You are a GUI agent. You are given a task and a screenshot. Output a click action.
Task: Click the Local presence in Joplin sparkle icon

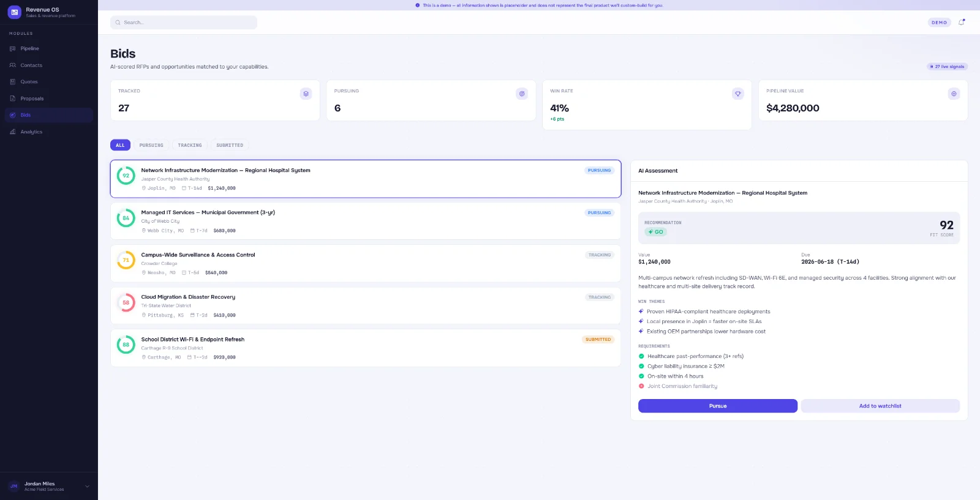click(641, 321)
